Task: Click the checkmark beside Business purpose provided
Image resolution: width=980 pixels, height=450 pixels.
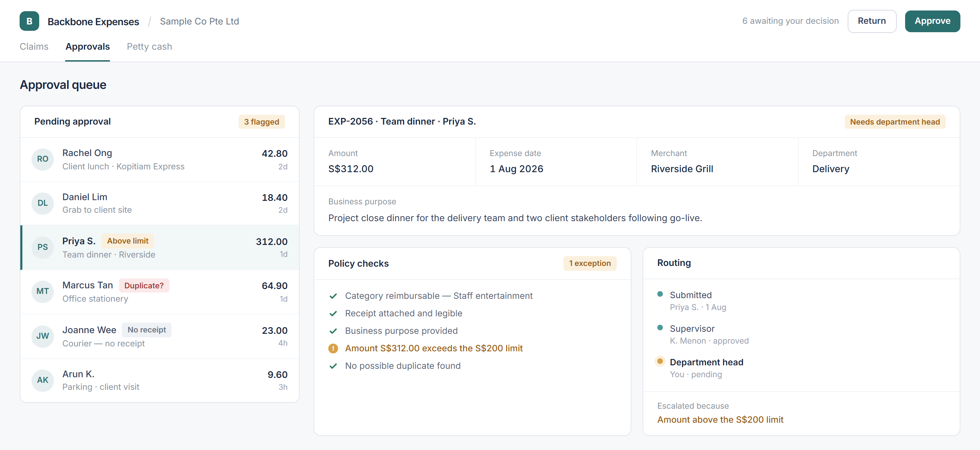Action: click(x=333, y=331)
